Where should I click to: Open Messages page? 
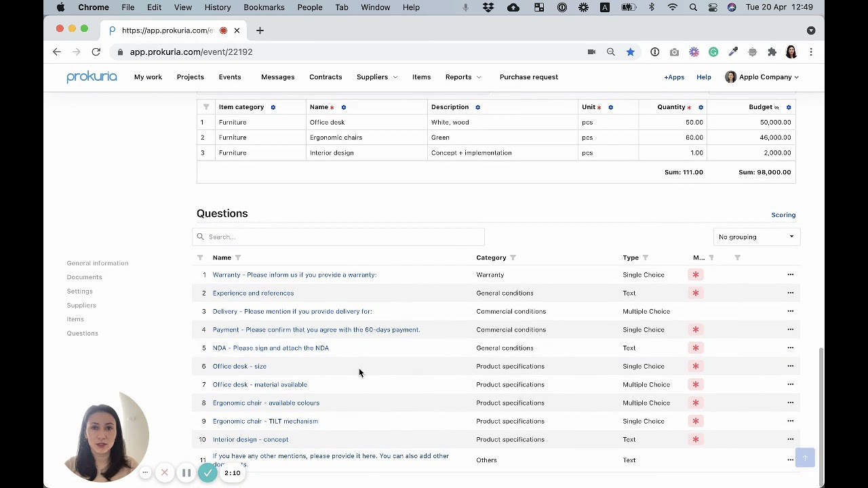278,77
